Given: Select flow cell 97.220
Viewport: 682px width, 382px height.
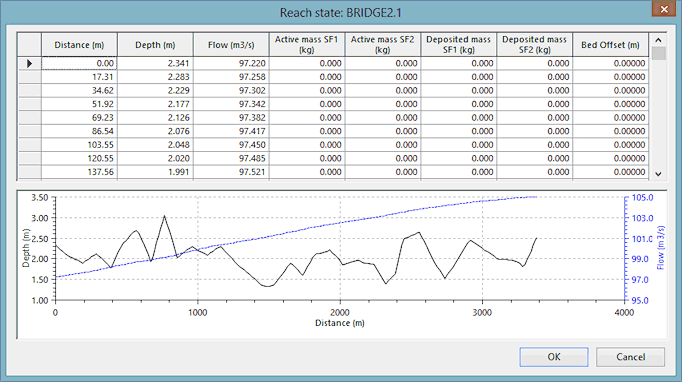Looking at the screenshot, I should click(231, 64).
